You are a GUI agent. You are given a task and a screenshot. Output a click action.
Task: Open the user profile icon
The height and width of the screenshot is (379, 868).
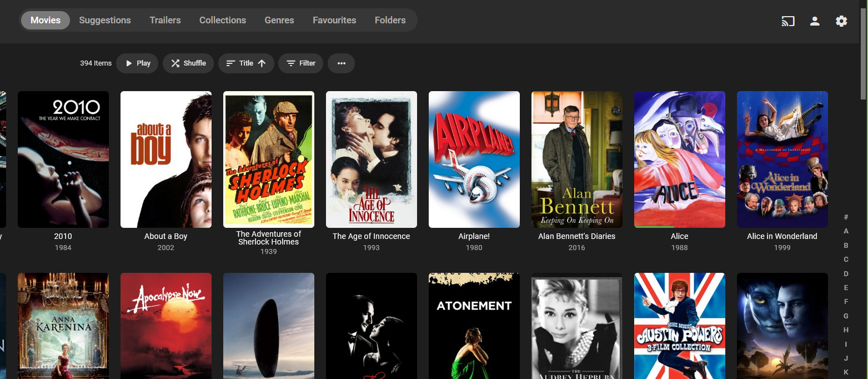(x=814, y=21)
